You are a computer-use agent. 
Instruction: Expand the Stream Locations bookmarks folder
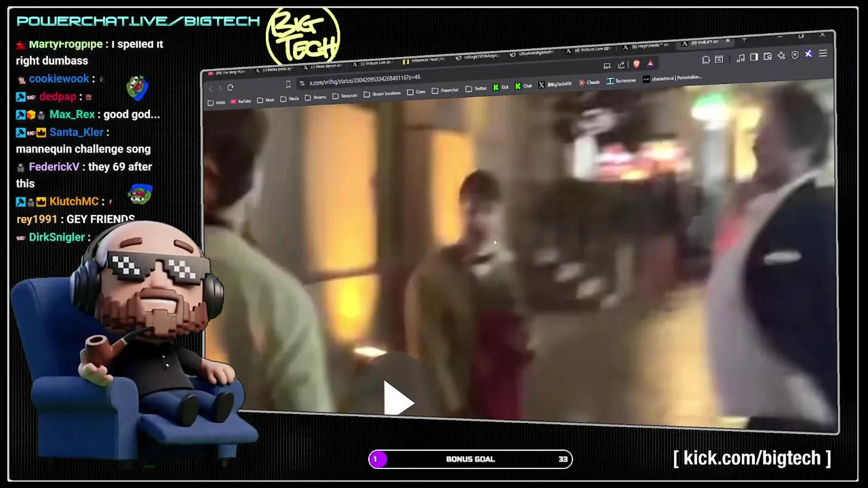click(x=382, y=94)
